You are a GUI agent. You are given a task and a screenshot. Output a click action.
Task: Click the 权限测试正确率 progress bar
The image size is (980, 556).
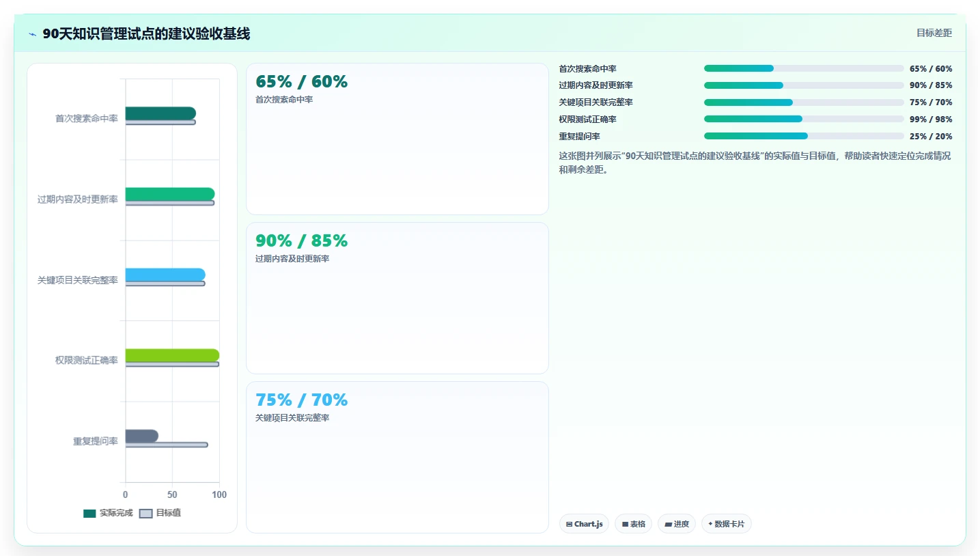(x=804, y=119)
